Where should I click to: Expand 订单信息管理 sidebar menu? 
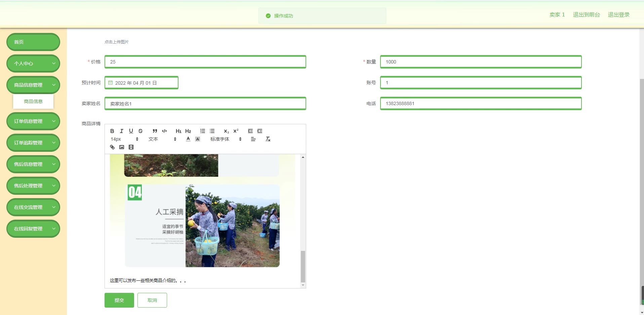coord(33,121)
